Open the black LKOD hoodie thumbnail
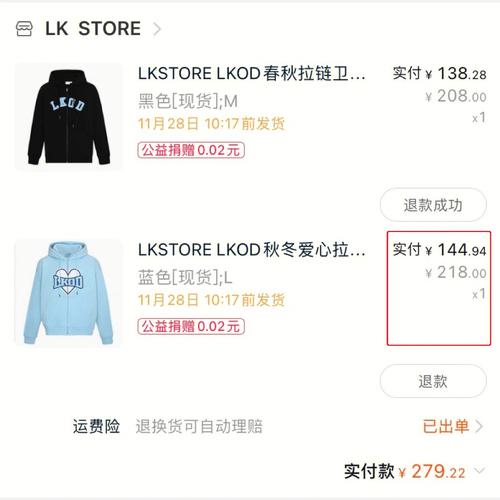This screenshot has width=500, height=500. click(x=69, y=117)
